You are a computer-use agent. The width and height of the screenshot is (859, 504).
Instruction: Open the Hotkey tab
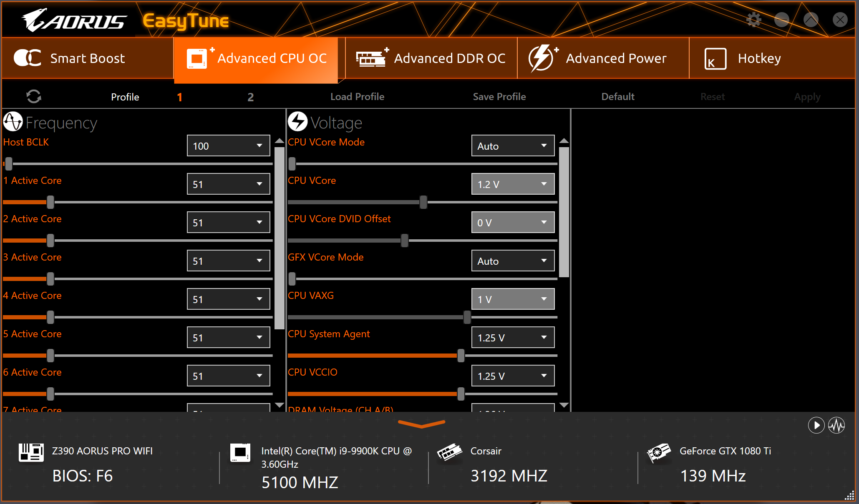772,58
